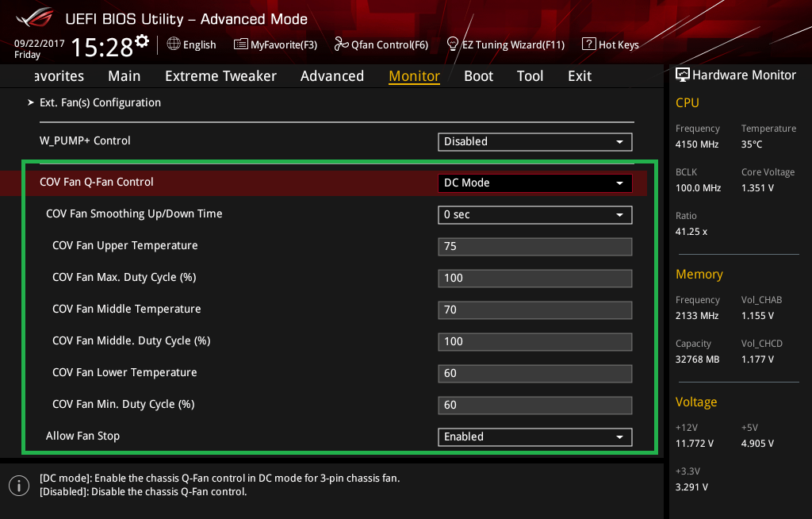Image resolution: width=812 pixels, height=519 pixels.
Task: Click BCLK value 100.0 MHz
Action: tap(698, 188)
